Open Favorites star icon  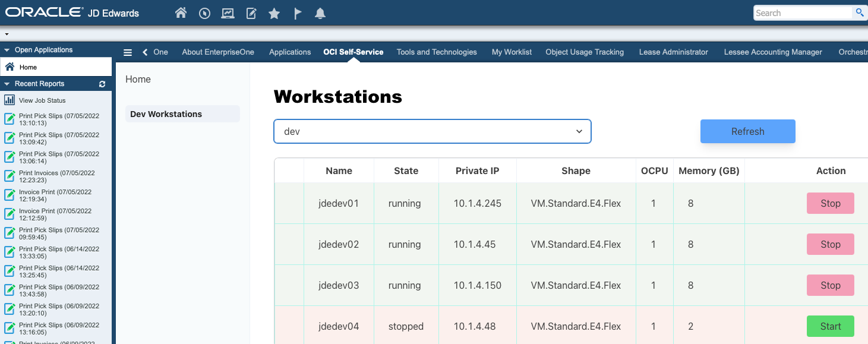pos(274,13)
